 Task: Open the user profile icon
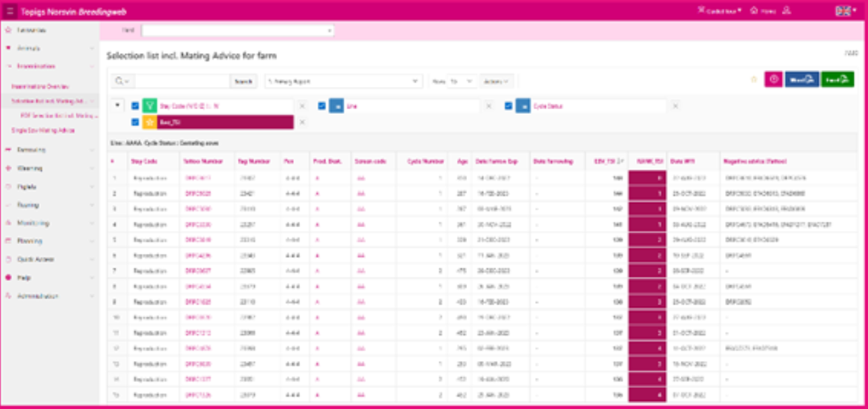(x=787, y=11)
